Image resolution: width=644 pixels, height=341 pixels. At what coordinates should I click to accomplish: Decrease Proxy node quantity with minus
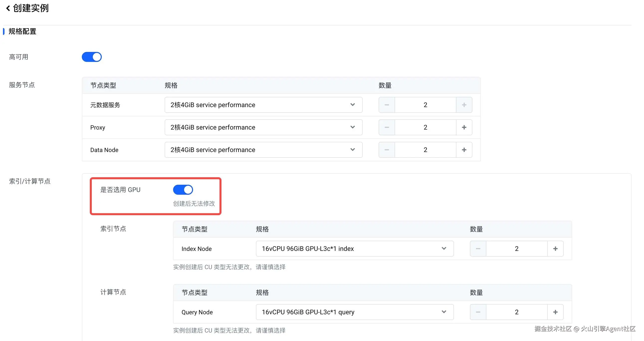387,127
